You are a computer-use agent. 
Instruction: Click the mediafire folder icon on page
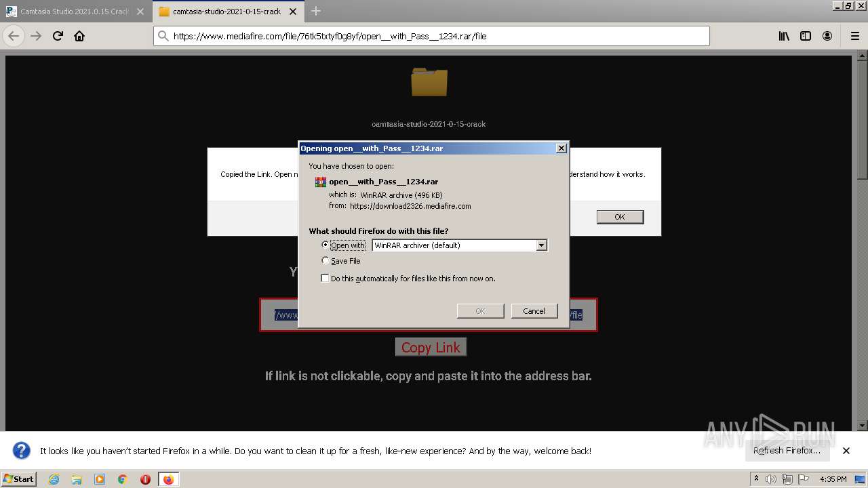point(429,82)
